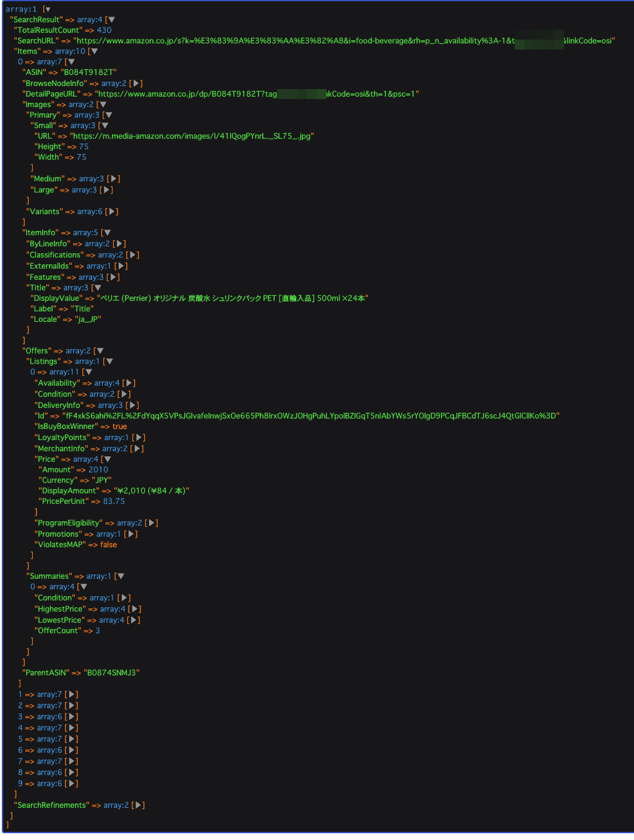Expand the Features array
634x840 pixels.
point(114,277)
